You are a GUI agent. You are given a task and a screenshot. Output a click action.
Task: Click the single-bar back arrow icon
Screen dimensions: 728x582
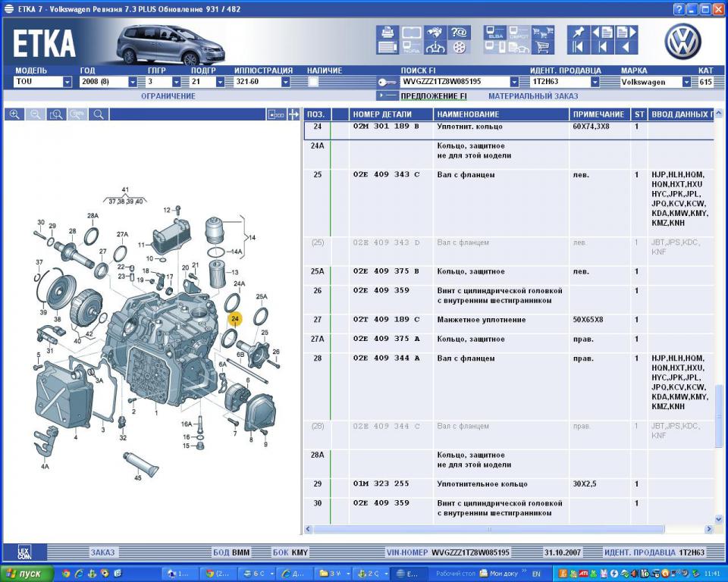click(x=602, y=47)
